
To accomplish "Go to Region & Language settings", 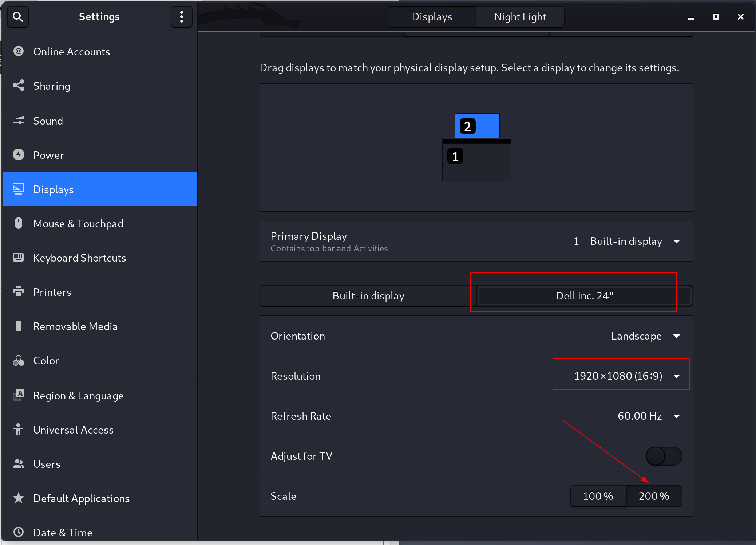I will pyautogui.click(x=78, y=395).
